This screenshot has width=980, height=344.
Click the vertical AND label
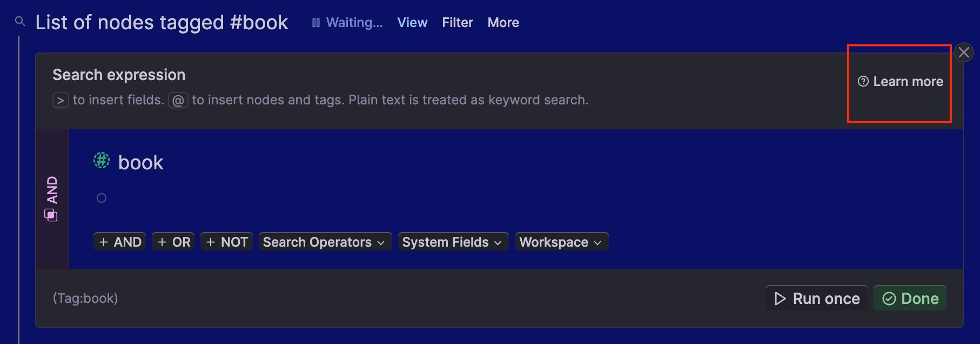pyautogui.click(x=52, y=190)
